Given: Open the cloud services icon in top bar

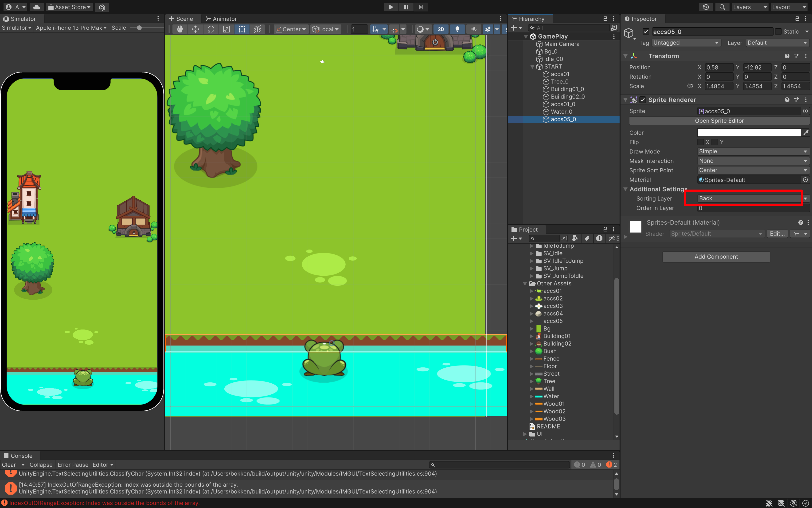Looking at the screenshot, I should click(37, 7).
